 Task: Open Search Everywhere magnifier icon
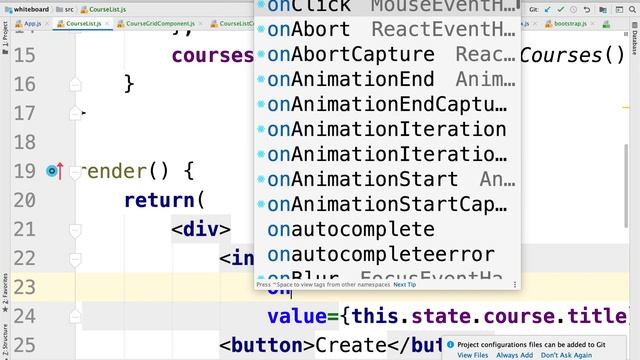(632, 9)
